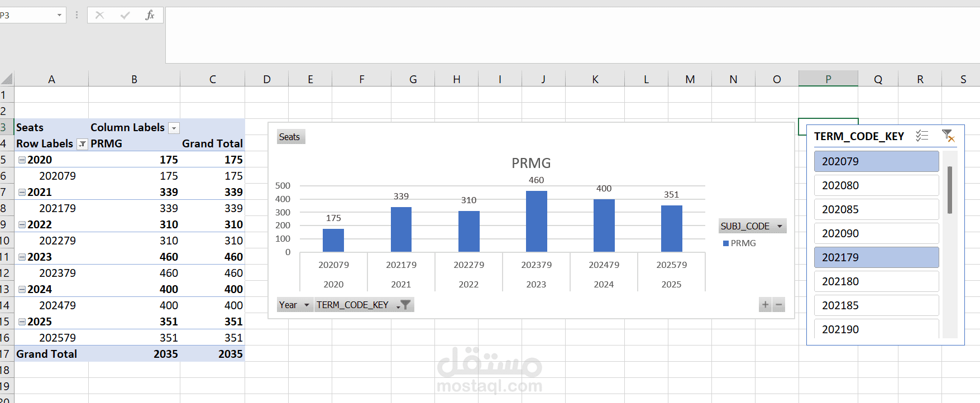This screenshot has width=980, height=403.
Task: Select the Seats cell in A3
Action: coord(51,127)
